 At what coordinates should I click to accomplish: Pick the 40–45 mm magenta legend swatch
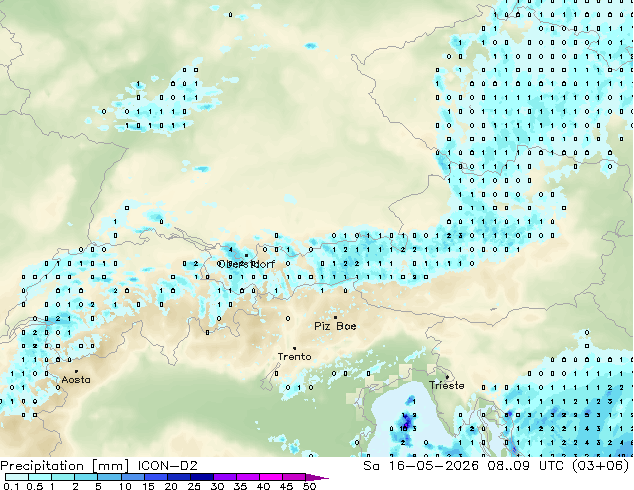point(271,477)
